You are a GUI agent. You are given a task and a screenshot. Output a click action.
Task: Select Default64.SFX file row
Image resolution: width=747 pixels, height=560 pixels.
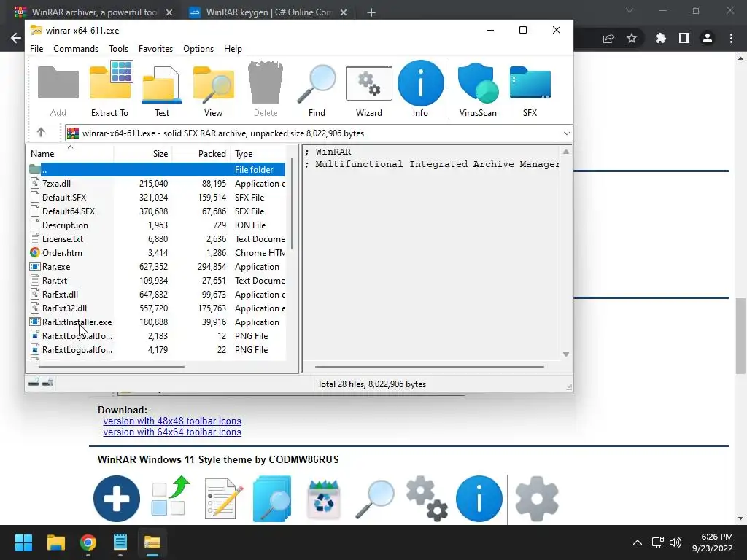click(157, 211)
